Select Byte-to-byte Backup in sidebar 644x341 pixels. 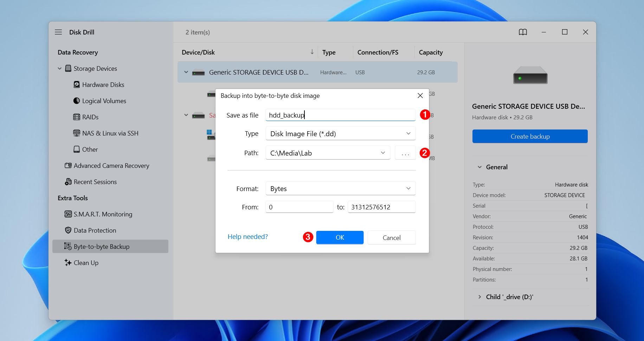point(101,247)
